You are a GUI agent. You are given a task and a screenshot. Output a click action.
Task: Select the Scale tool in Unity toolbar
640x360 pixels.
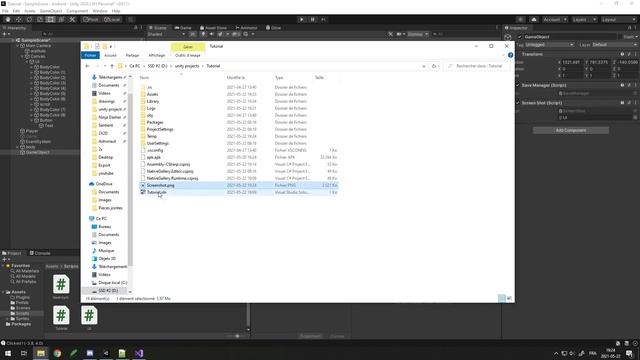(40, 19)
